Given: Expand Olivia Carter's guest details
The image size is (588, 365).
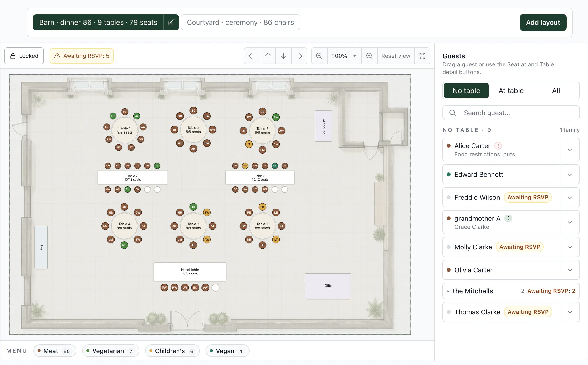Looking at the screenshot, I should point(570,270).
